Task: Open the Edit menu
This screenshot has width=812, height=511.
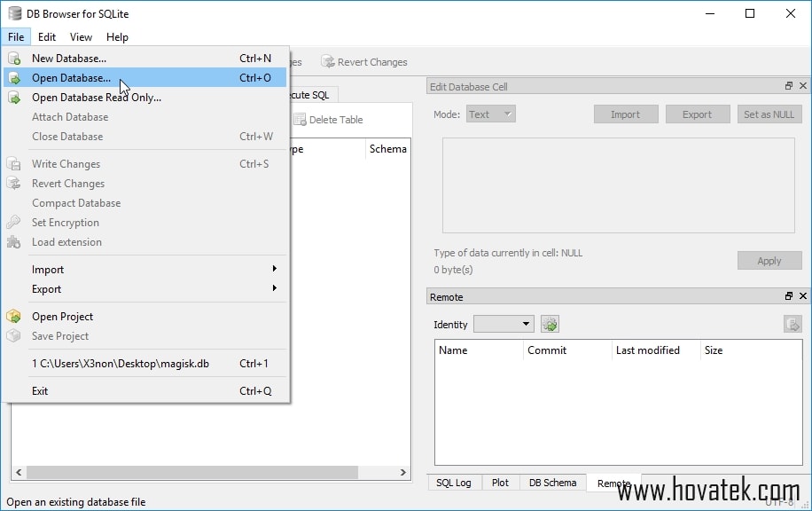Action: coord(47,36)
